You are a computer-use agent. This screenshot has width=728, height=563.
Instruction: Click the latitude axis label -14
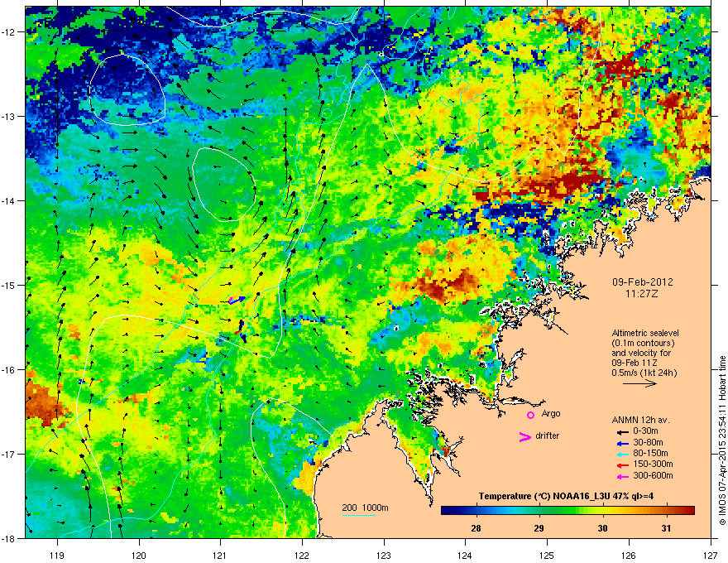tap(8, 200)
